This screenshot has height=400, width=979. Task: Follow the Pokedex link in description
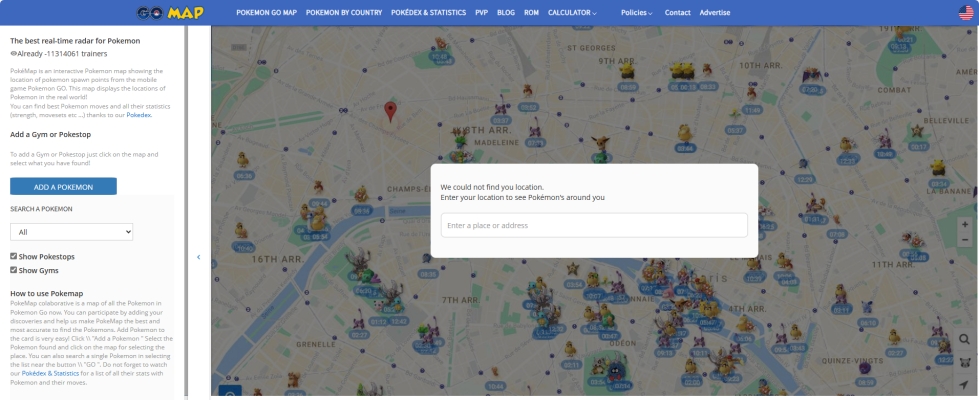coord(139,115)
